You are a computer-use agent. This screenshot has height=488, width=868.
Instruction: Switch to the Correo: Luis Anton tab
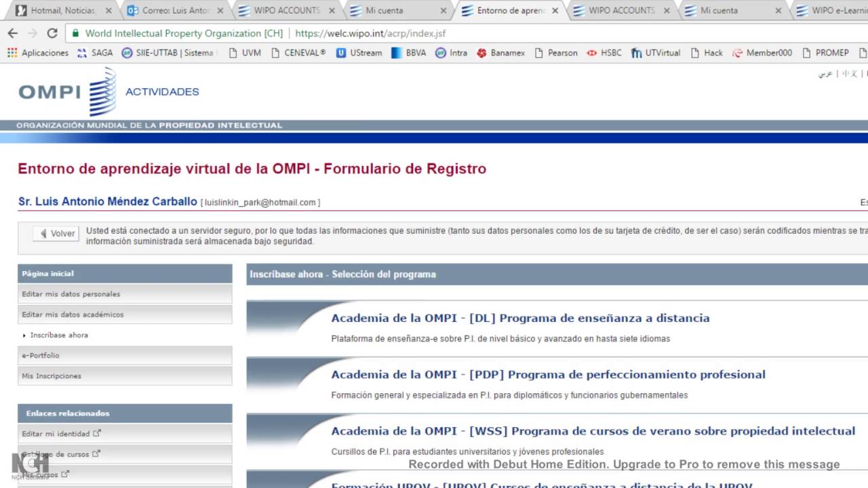click(x=174, y=11)
